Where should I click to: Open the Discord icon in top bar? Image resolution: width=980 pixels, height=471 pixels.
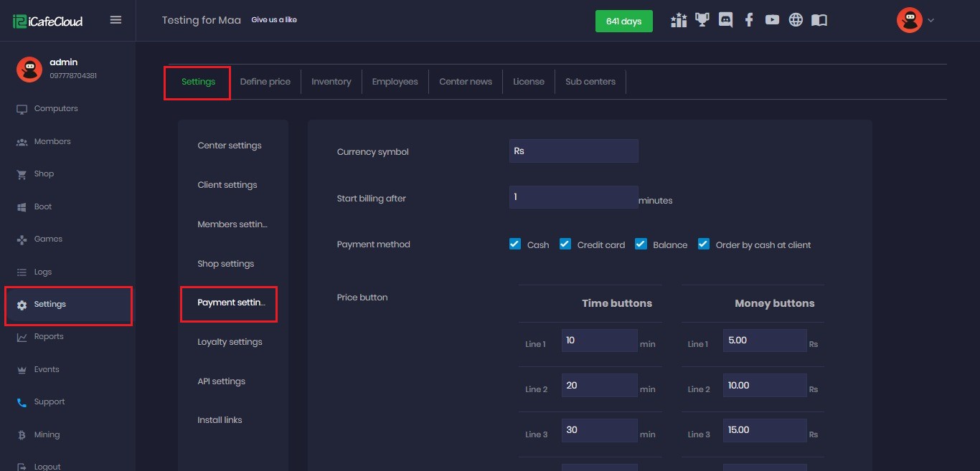[x=725, y=20]
